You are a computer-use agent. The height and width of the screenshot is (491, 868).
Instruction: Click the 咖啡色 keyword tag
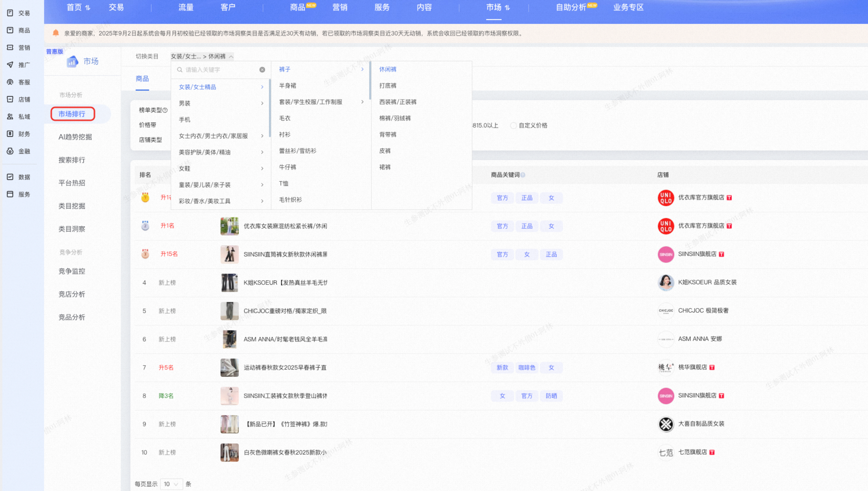tap(527, 367)
